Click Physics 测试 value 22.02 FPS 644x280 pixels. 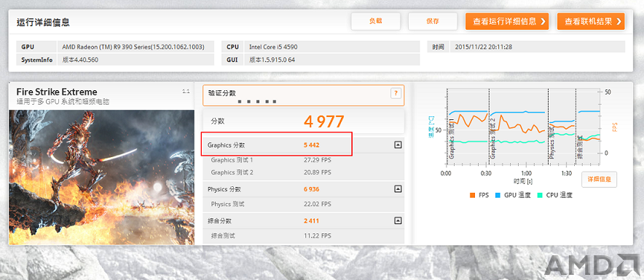pyautogui.click(x=317, y=204)
